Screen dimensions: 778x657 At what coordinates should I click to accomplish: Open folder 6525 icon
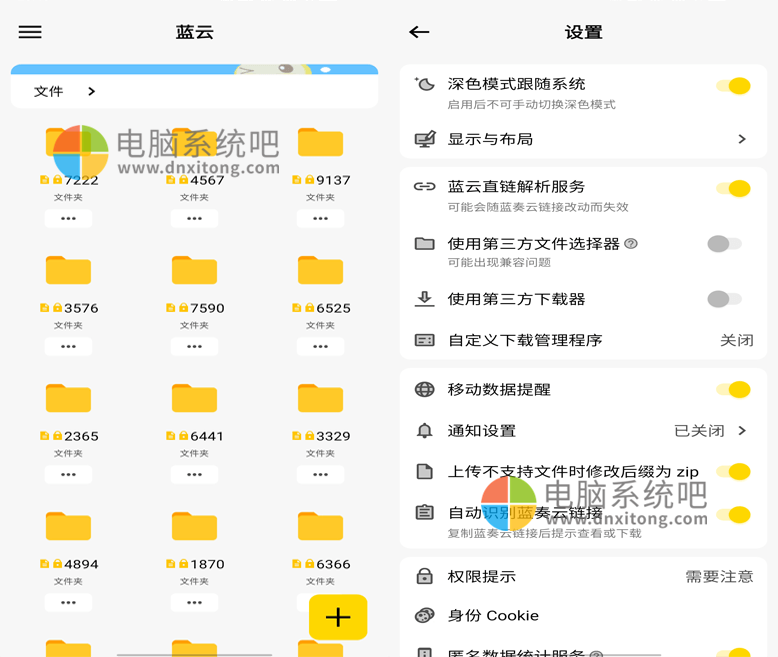(x=321, y=270)
